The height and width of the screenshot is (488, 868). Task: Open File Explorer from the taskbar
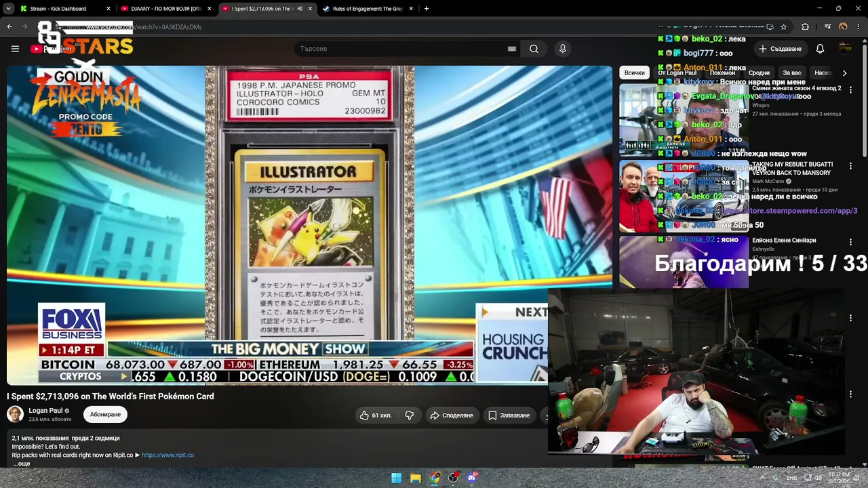(x=416, y=478)
